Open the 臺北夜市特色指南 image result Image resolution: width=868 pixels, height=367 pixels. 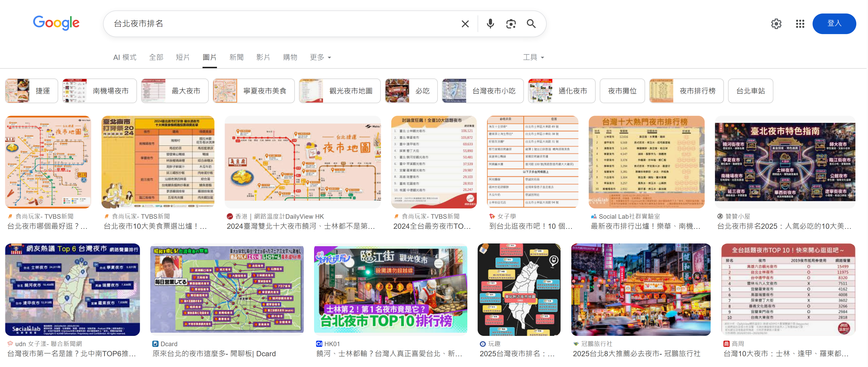[x=785, y=162]
